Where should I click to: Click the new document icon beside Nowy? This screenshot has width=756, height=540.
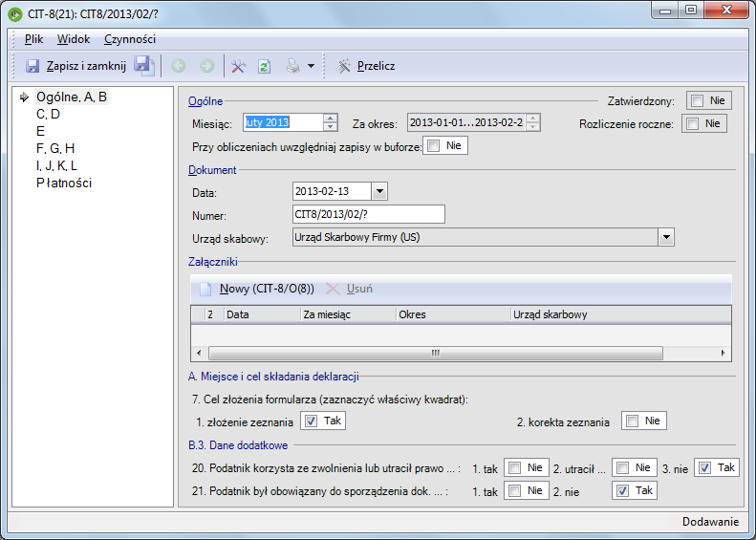pos(205,290)
